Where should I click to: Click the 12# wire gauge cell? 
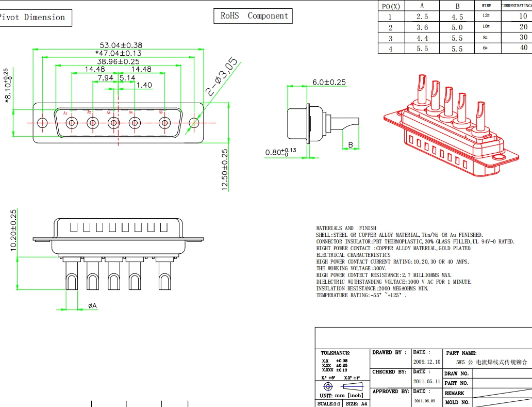(486, 16)
